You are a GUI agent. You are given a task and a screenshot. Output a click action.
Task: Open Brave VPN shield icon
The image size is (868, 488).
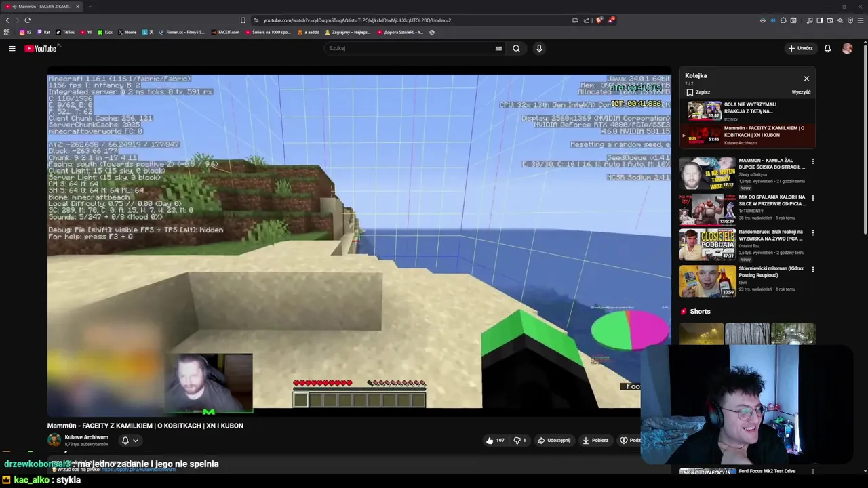pyautogui.click(x=850, y=20)
